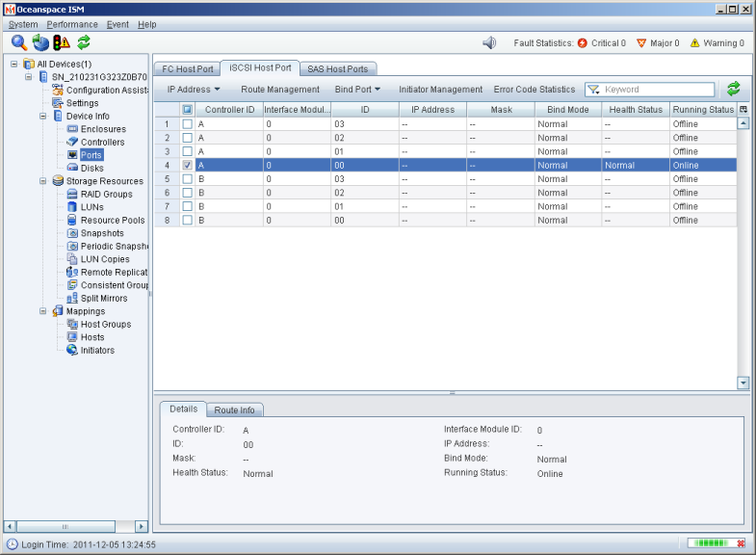756x555 pixels.
Task: Check row 8 checkbox for controller B port 00
Action: (x=188, y=221)
